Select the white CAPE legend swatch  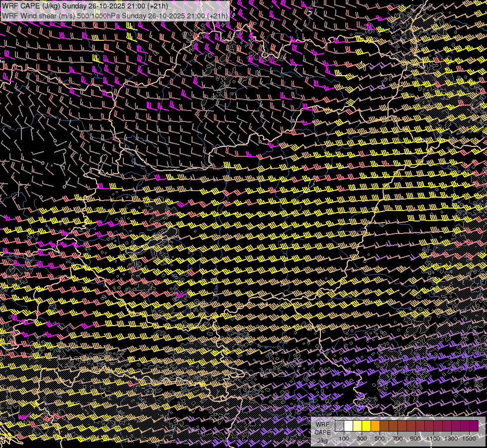click(x=349, y=426)
